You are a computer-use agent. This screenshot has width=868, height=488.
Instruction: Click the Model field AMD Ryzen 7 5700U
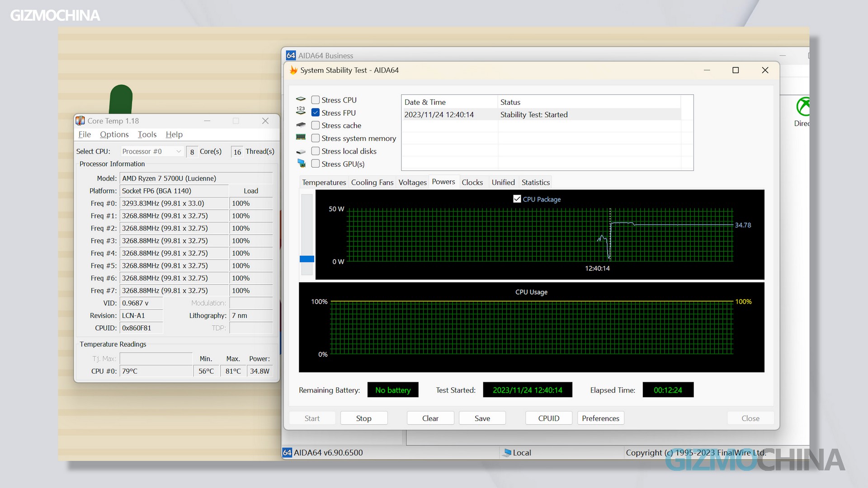[x=196, y=178]
